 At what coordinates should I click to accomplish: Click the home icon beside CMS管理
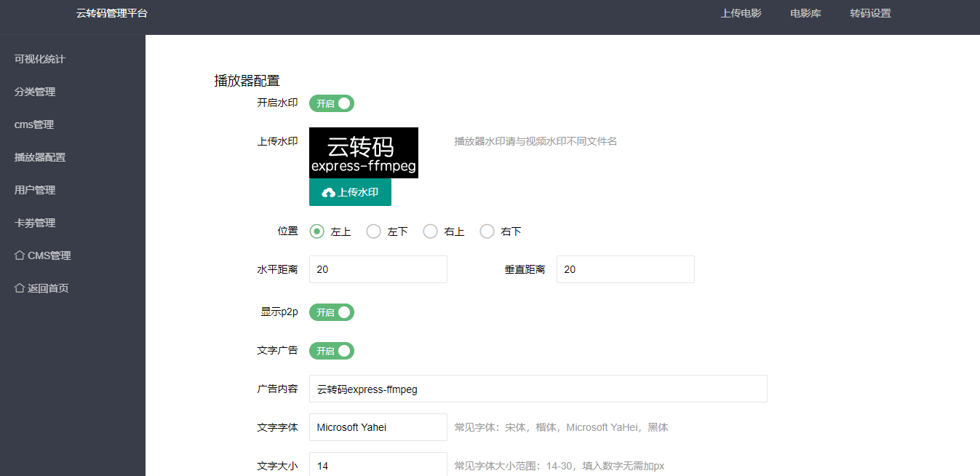tap(20, 255)
